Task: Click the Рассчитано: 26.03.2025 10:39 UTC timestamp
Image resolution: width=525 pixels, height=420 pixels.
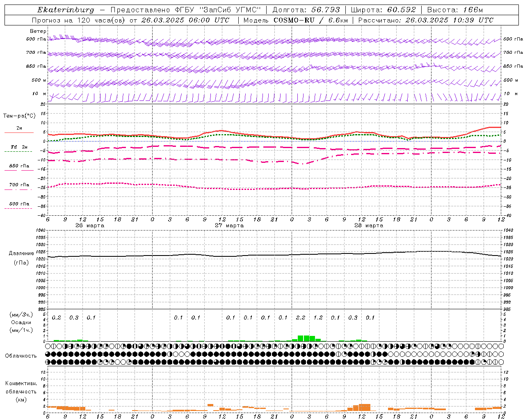Action: pos(426,20)
